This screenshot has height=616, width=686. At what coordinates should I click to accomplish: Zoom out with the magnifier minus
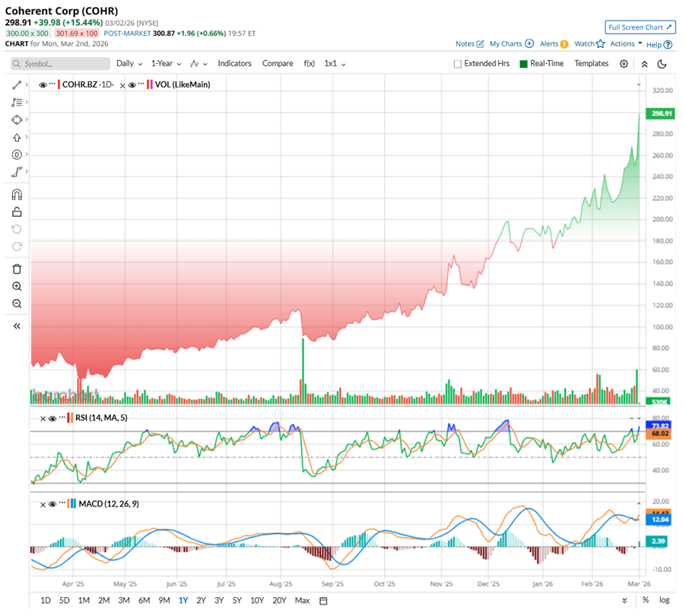(17, 303)
